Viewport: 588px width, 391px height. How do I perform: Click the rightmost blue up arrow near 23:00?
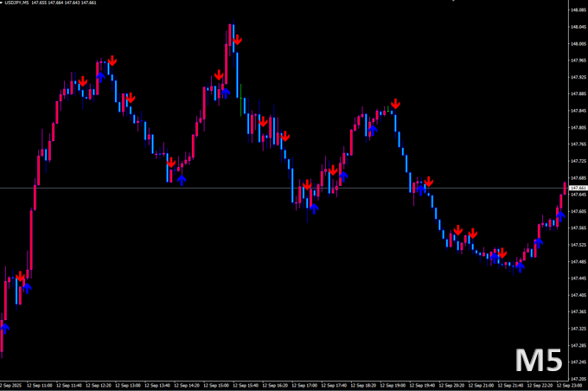[560, 214]
